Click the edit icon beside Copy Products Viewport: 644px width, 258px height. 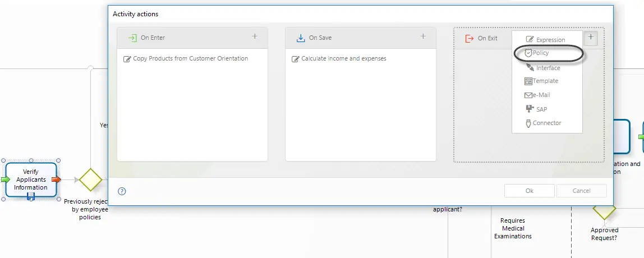[x=127, y=59]
